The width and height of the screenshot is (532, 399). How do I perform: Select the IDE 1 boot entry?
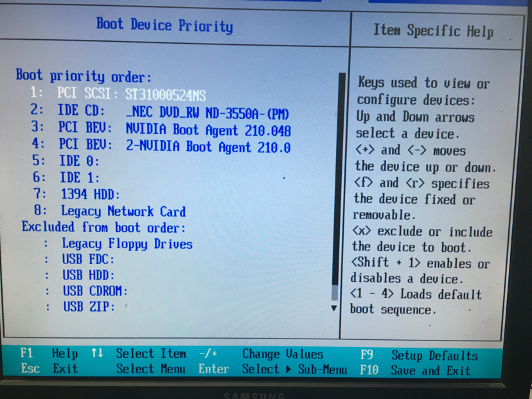tap(66, 177)
